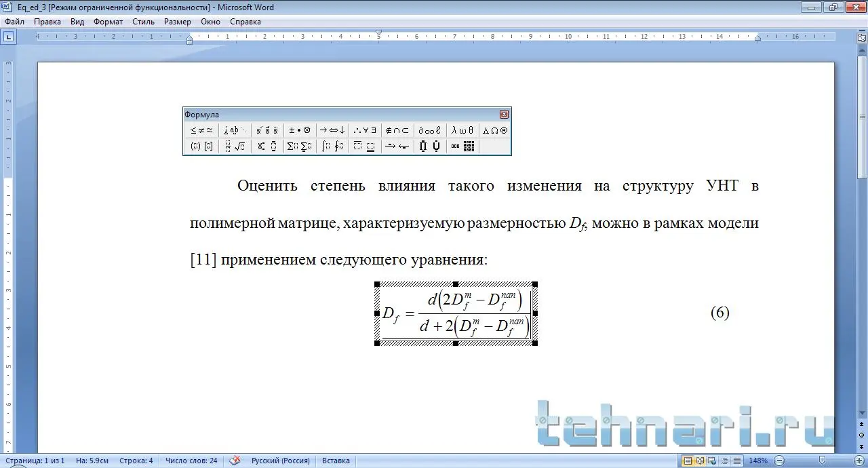Click the right indent marker on ruler
868x468 pixels.
[757, 39]
